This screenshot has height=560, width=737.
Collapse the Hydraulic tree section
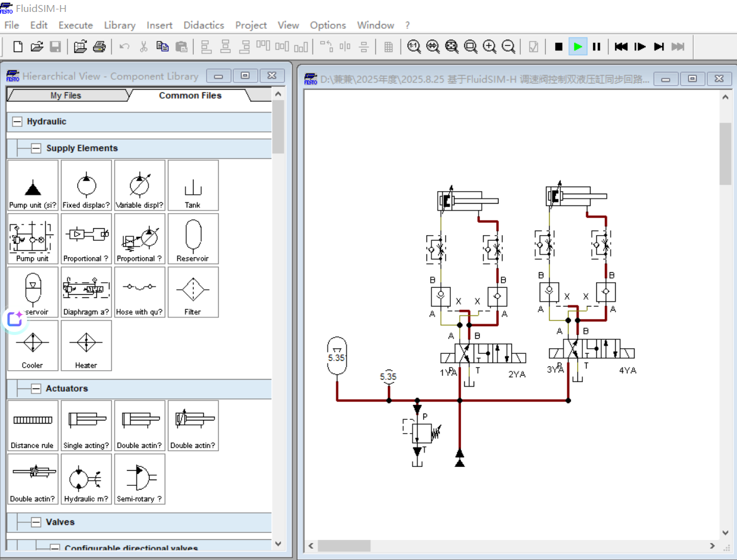tap(17, 122)
